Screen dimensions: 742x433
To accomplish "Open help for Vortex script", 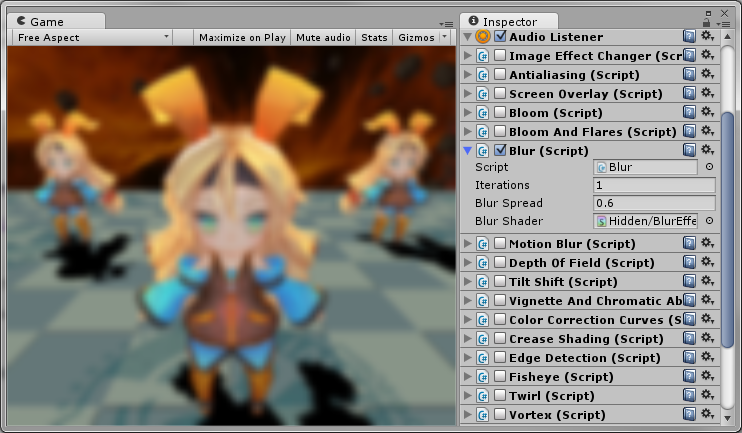I will point(689,414).
